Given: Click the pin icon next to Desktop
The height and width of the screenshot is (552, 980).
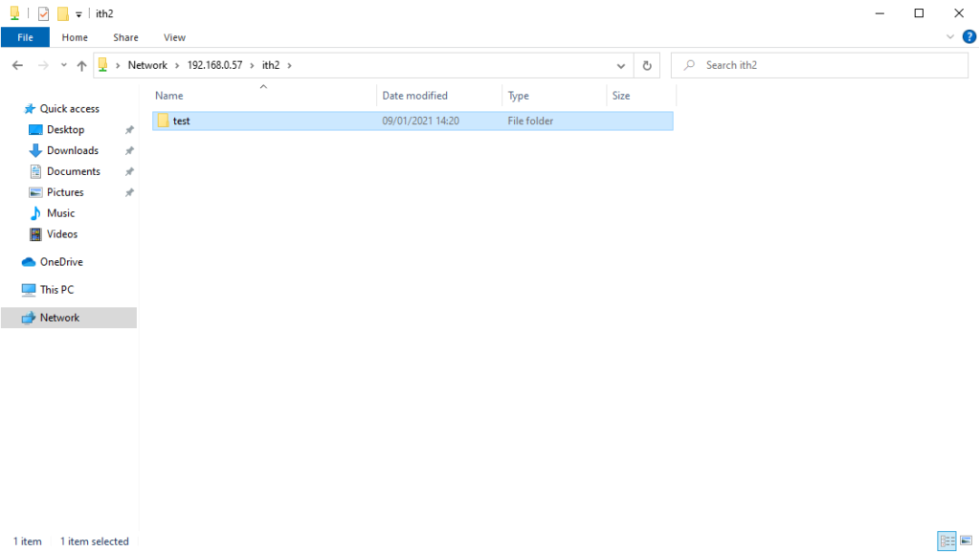Looking at the screenshot, I should (129, 130).
